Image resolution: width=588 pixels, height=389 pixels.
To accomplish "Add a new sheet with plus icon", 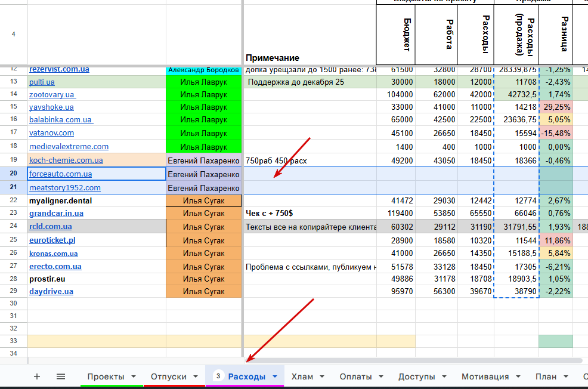I will point(37,376).
